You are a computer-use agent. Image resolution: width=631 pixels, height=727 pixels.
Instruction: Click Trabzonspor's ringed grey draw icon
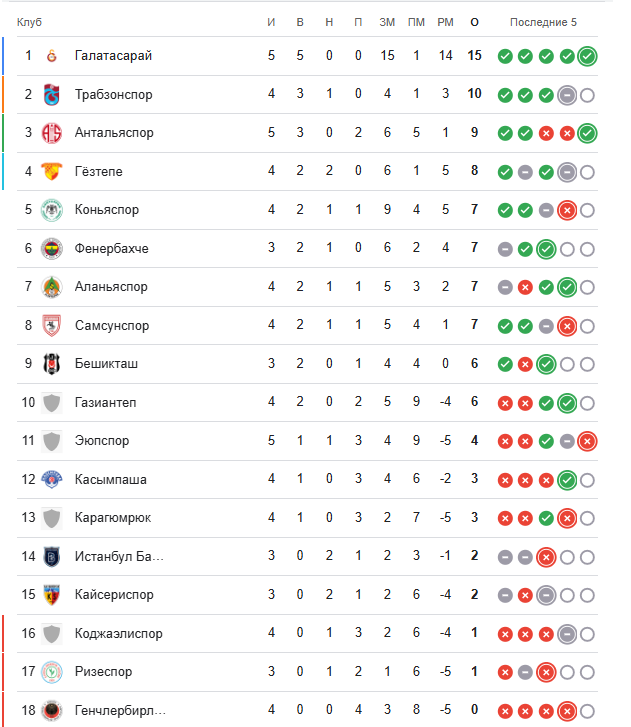(x=566, y=95)
